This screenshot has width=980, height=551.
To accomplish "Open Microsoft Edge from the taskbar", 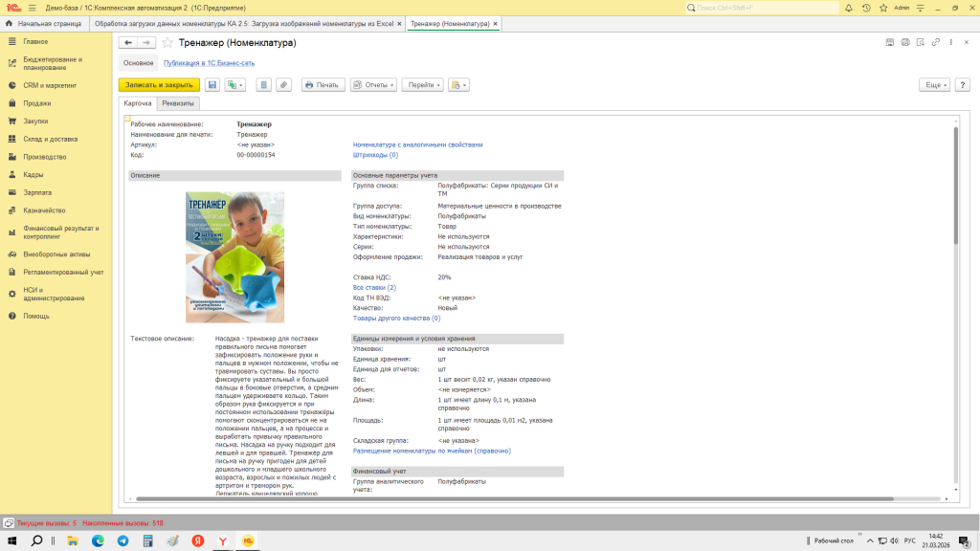I will click(99, 541).
